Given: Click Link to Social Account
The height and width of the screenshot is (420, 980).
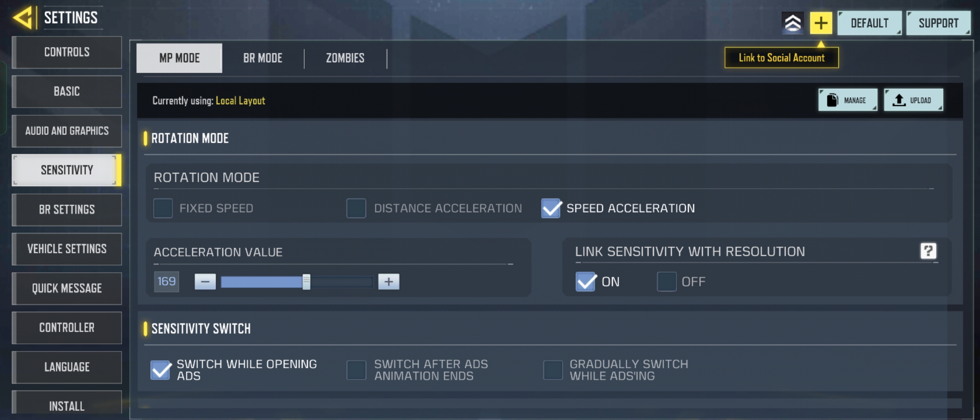Looking at the screenshot, I should pos(781,58).
